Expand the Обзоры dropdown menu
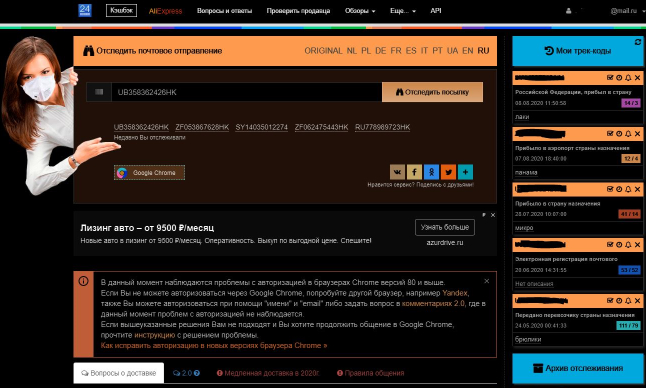This screenshot has height=388, width=646. click(x=360, y=11)
